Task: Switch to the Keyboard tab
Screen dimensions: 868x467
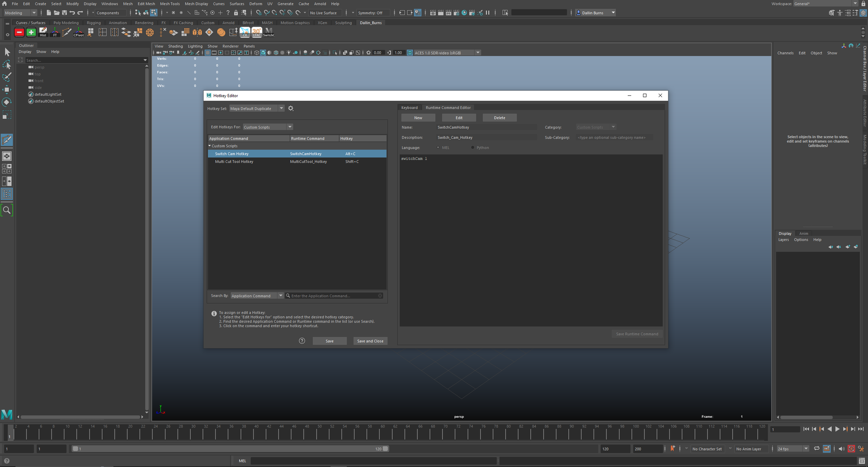Action: pos(409,108)
